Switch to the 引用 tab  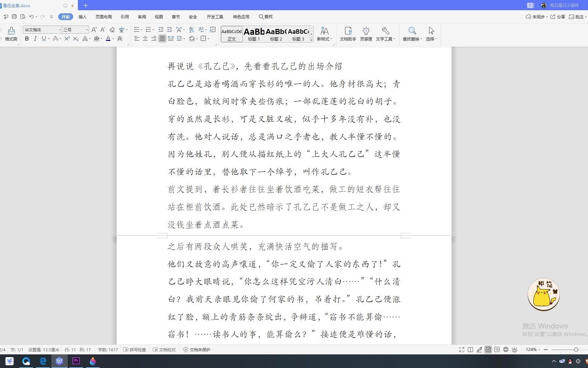125,17
